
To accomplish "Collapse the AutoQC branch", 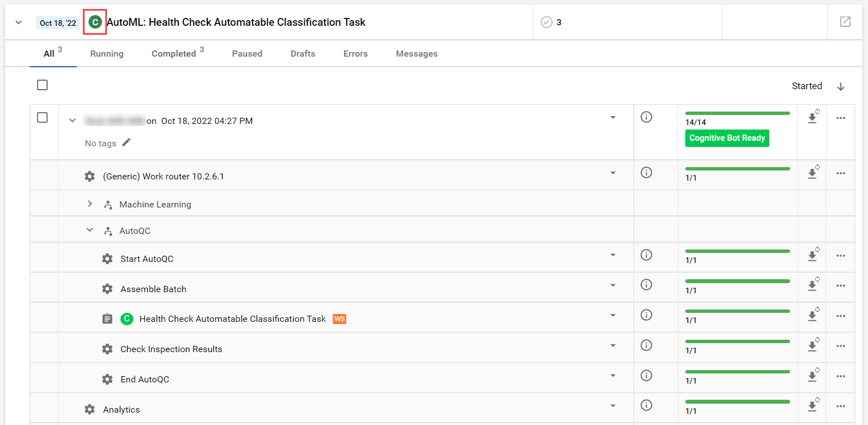I will (x=90, y=230).
